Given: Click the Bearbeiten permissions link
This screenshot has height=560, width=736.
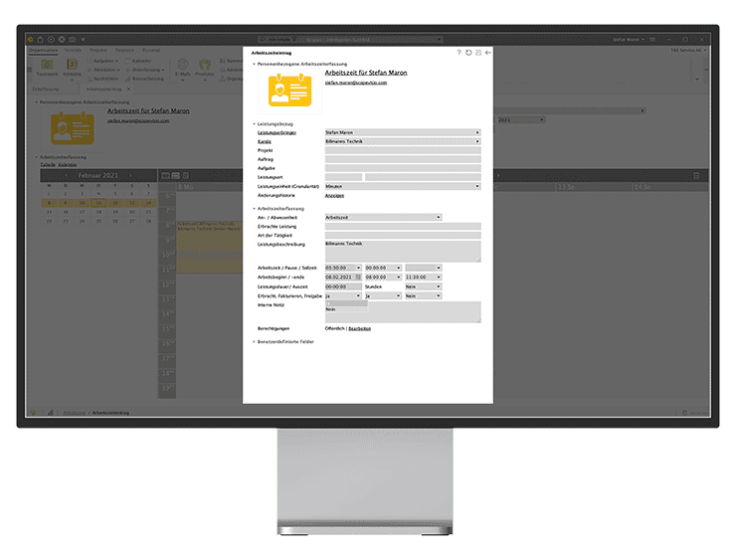Looking at the screenshot, I should click(360, 327).
